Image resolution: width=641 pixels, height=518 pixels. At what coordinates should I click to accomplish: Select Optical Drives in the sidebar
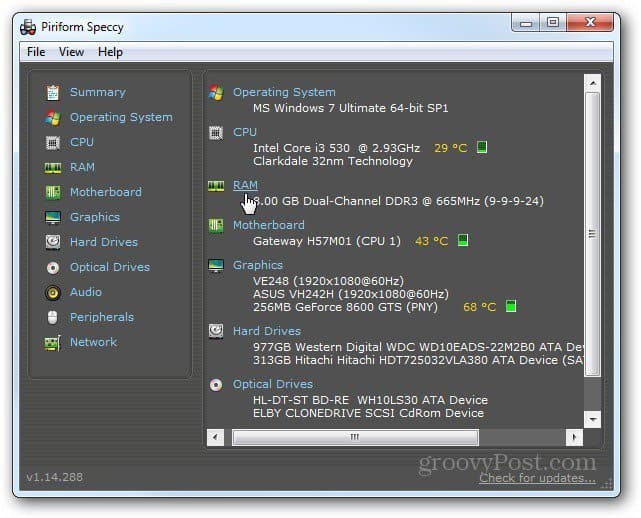(110, 267)
